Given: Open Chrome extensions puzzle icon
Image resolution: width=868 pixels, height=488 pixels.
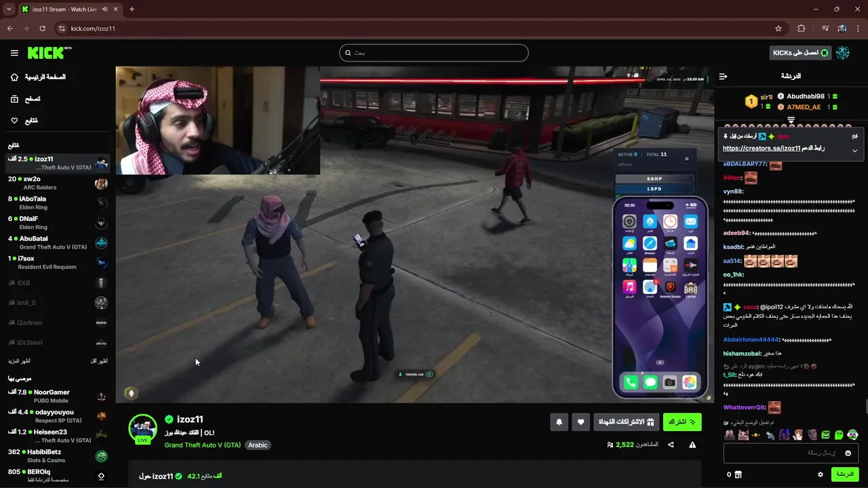Looking at the screenshot, I should [x=802, y=28].
